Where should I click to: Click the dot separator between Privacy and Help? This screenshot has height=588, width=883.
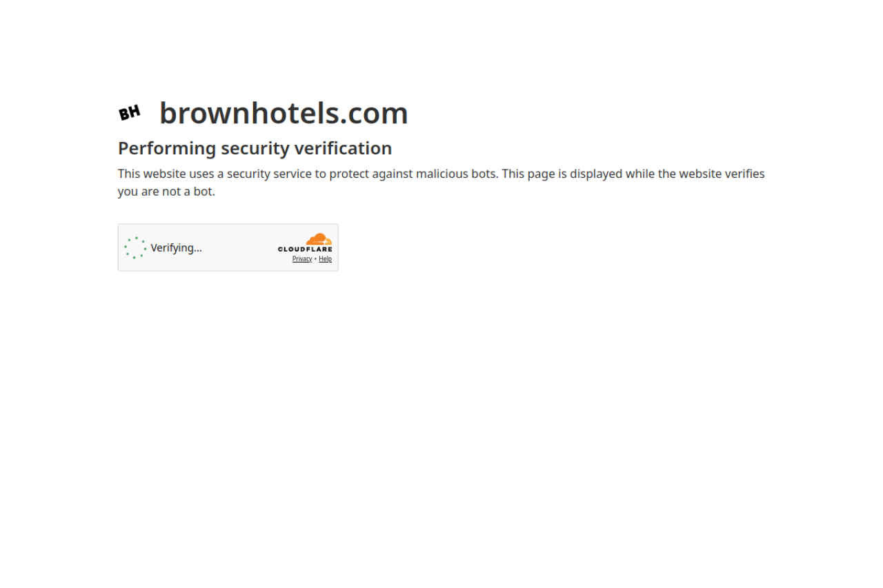[x=316, y=259]
